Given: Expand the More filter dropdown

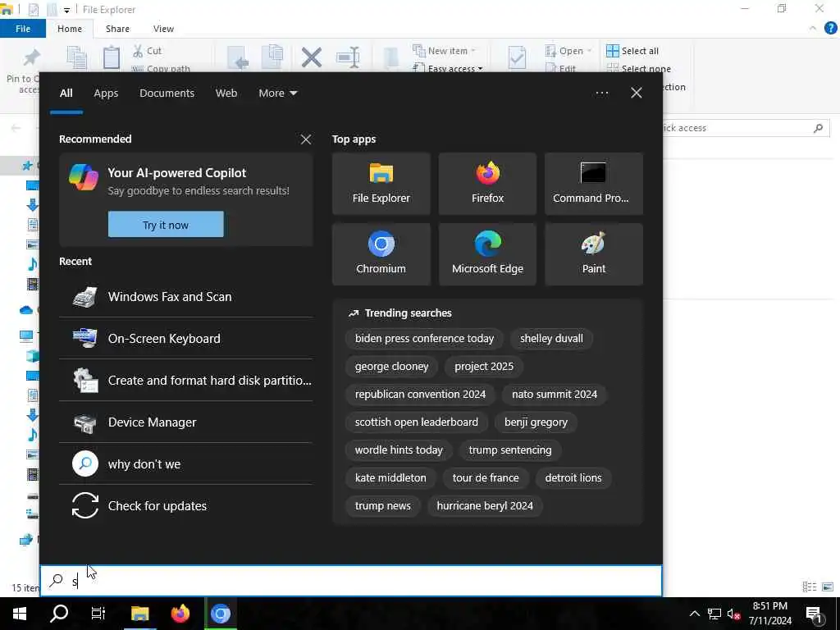Looking at the screenshot, I should click(x=277, y=94).
